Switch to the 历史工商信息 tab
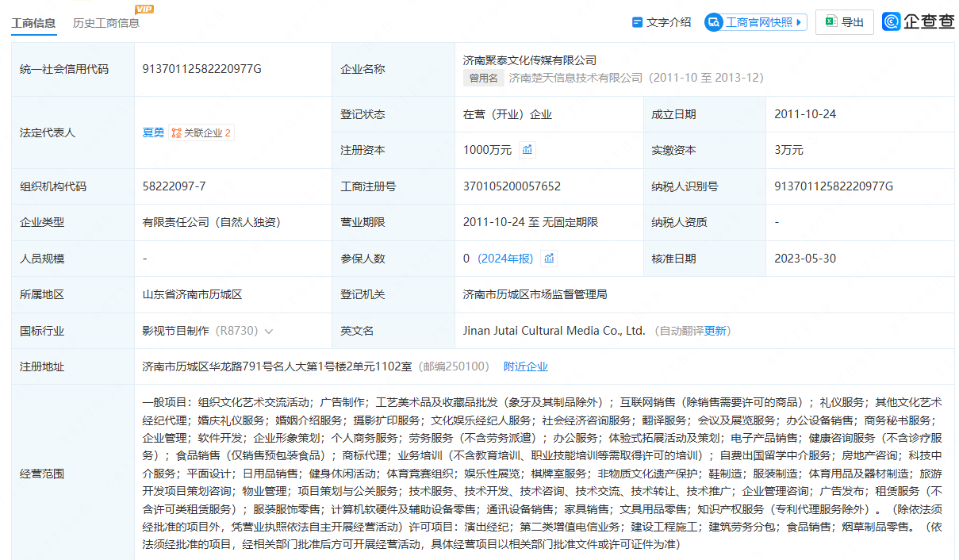 (105, 23)
